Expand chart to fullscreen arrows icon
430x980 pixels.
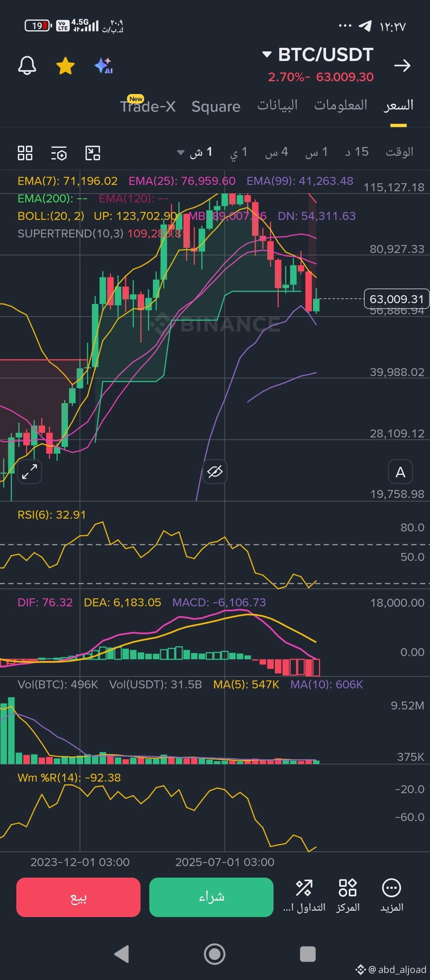click(29, 472)
